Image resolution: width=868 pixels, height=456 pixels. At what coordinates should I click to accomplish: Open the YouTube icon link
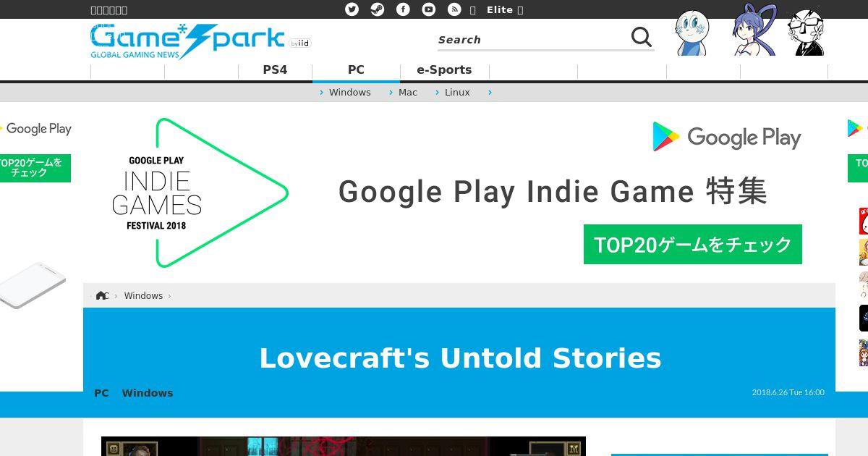[429, 9]
